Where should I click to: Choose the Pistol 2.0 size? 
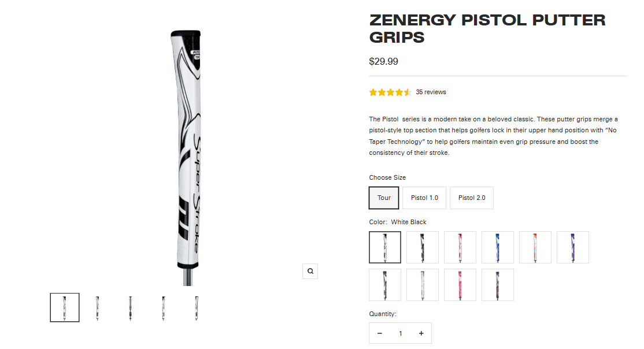[x=472, y=198]
